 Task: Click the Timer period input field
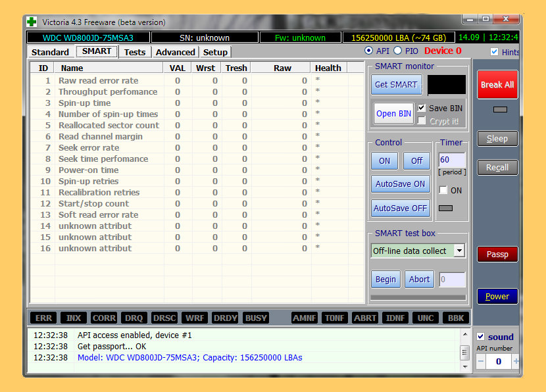(x=451, y=160)
